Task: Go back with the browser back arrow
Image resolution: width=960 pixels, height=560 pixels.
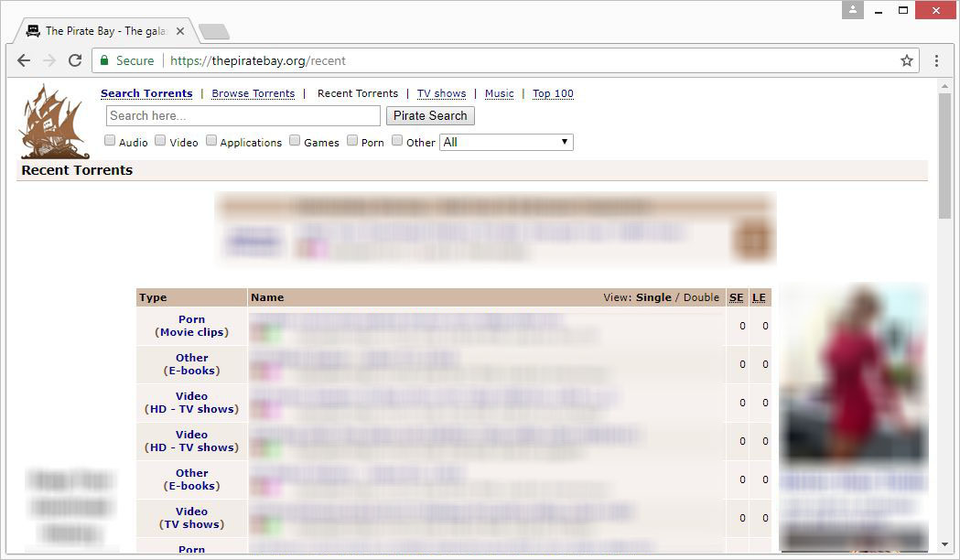Action: 24,60
